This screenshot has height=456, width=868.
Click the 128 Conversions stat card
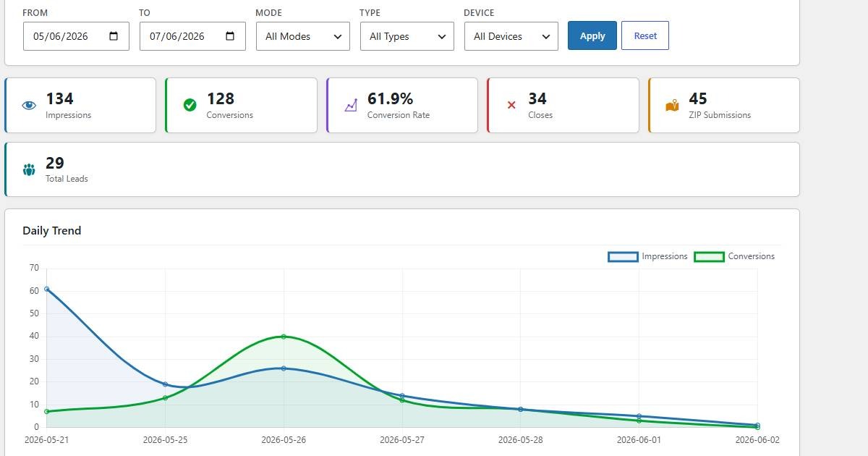[241, 106]
